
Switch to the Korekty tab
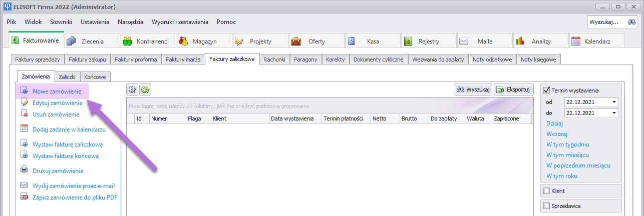click(335, 59)
